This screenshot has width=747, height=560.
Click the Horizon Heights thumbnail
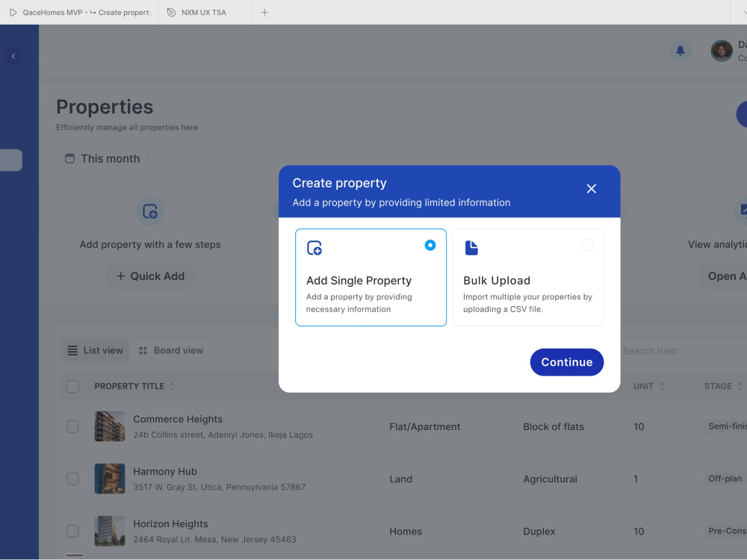tap(110, 531)
